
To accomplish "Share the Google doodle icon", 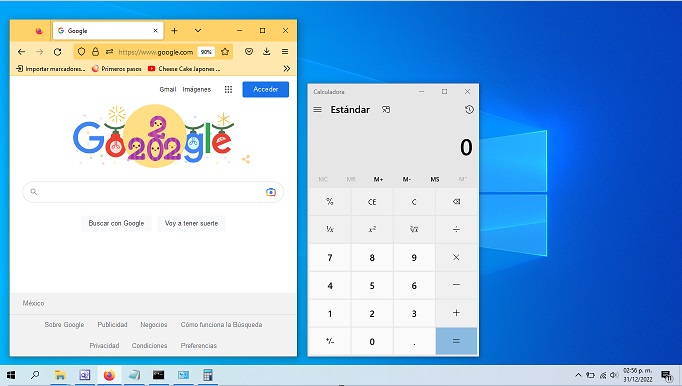I will [246, 159].
